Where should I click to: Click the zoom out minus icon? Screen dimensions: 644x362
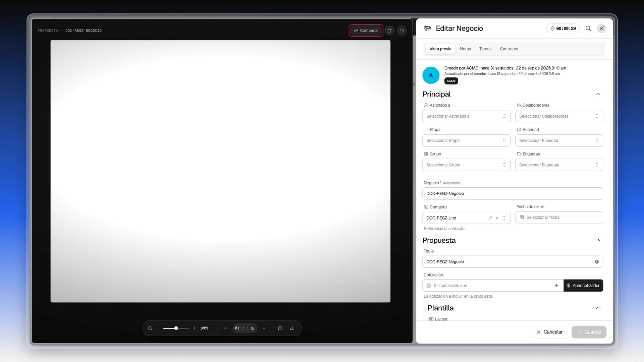click(158, 328)
